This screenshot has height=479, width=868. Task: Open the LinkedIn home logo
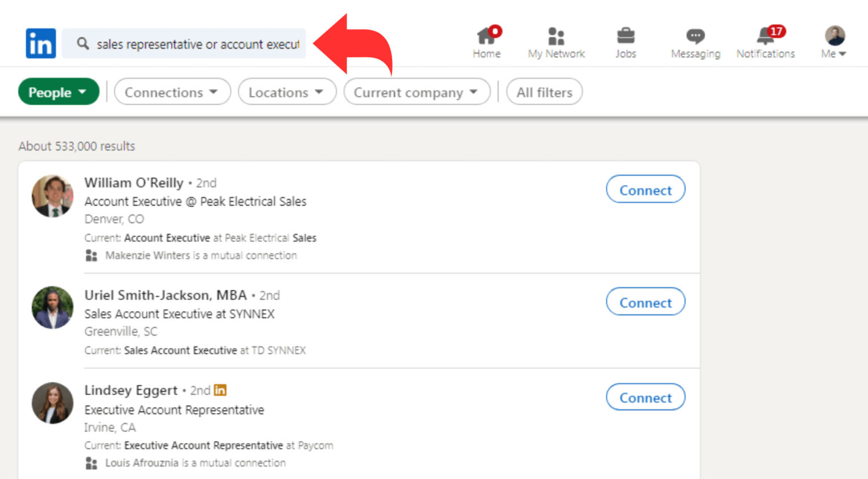40,43
